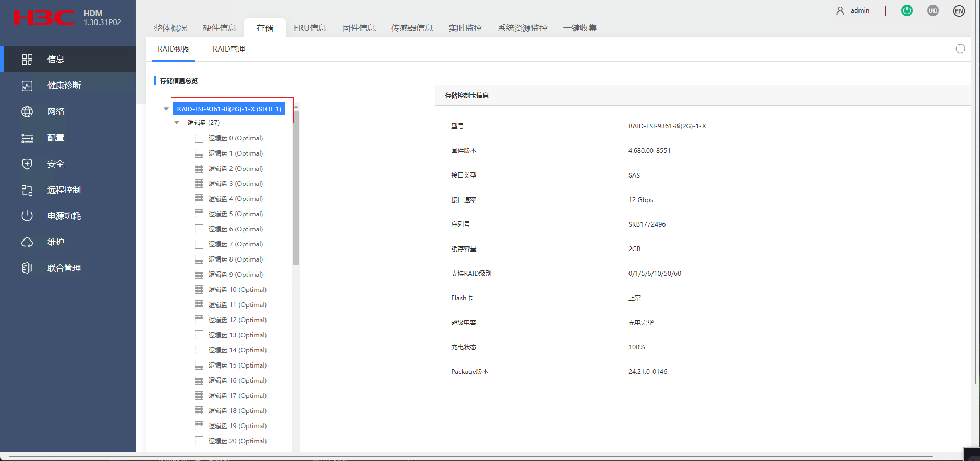Open the 电源功耗 power sidebar item

pyautogui.click(x=64, y=216)
